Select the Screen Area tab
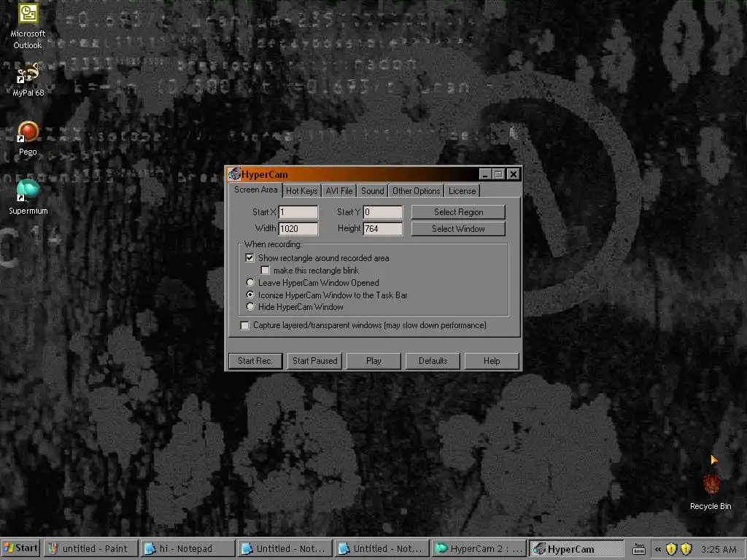Image resolution: width=747 pixels, height=560 pixels. click(x=255, y=190)
